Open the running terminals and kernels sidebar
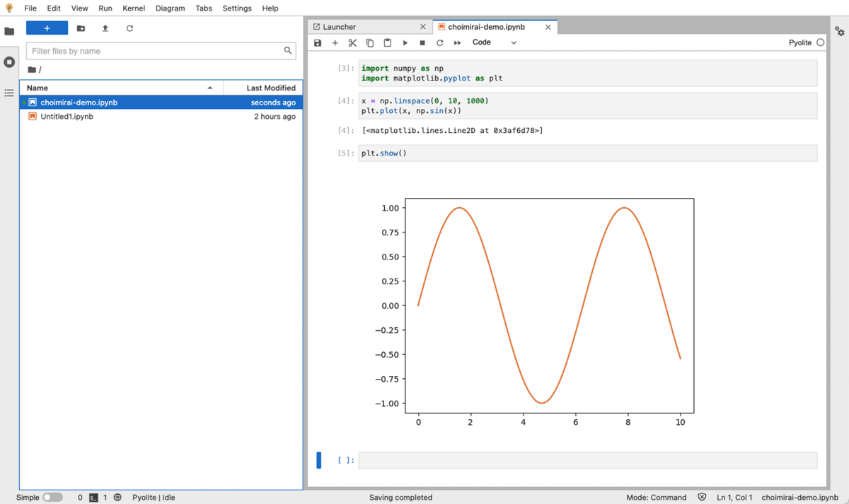 (9, 62)
